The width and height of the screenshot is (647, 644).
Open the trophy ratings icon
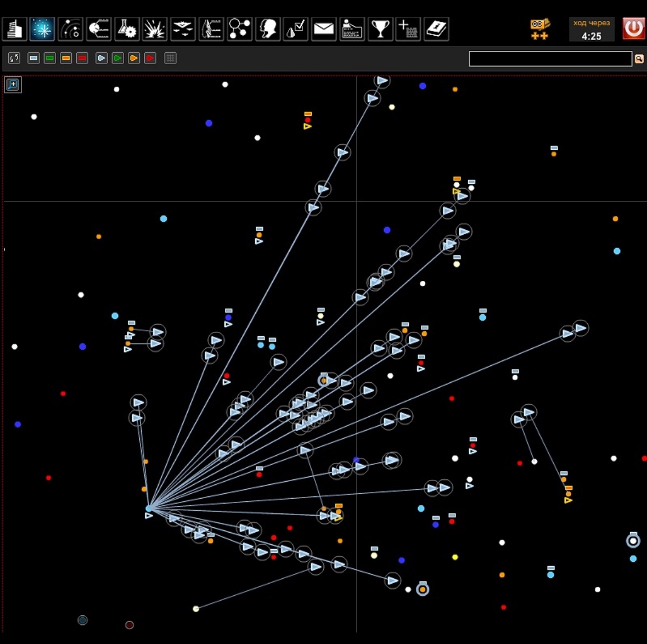click(x=380, y=29)
